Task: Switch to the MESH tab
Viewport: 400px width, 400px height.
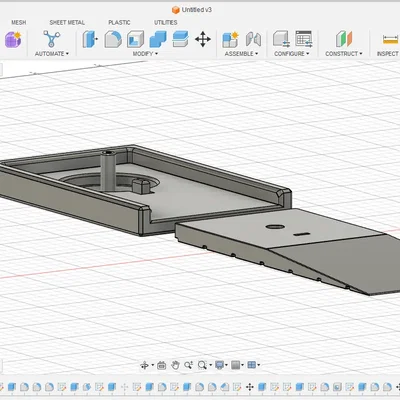Action: pyautogui.click(x=19, y=22)
